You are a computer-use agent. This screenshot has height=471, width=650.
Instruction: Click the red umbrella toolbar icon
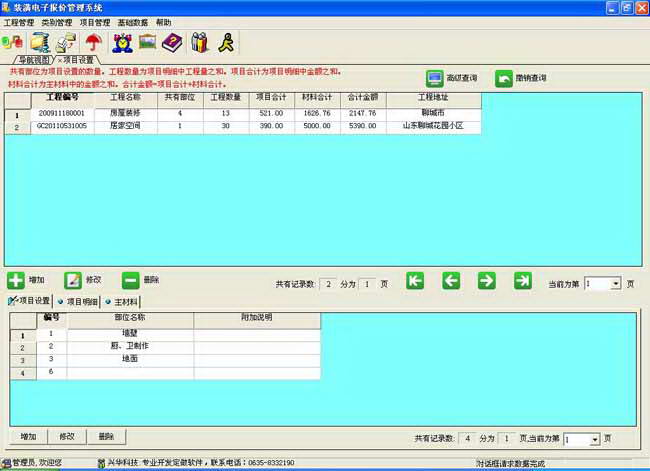[94, 42]
